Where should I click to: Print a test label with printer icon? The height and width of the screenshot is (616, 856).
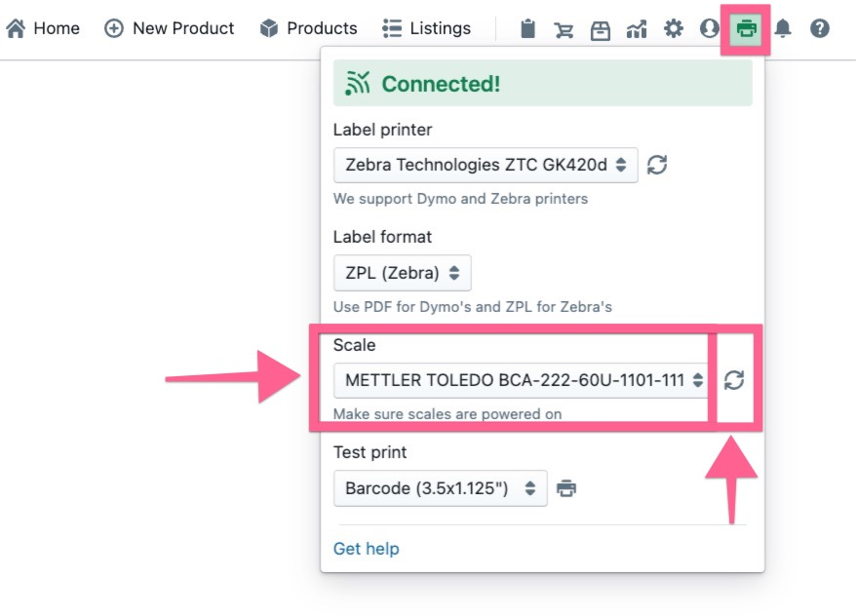(566, 488)
